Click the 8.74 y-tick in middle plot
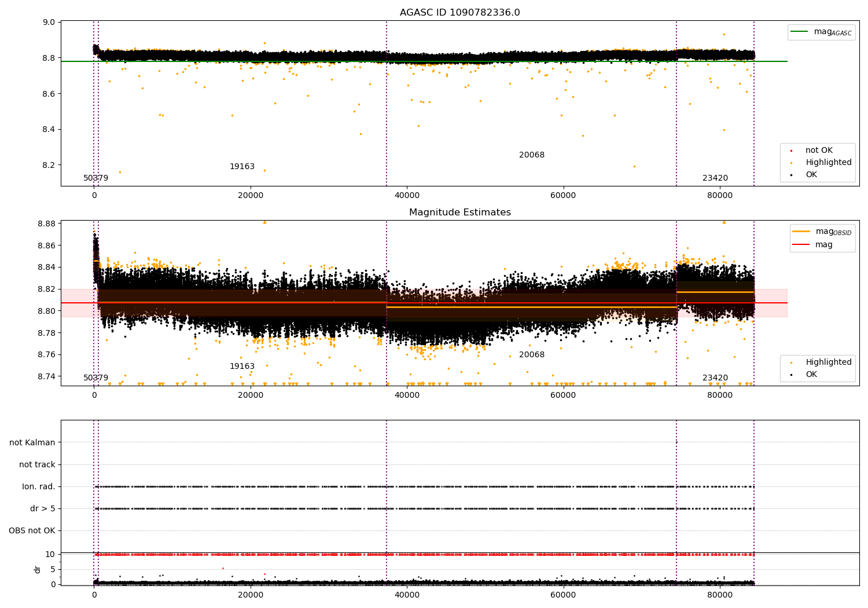The height and width of the screenshot is (608, 868). [x=46, y=377]
